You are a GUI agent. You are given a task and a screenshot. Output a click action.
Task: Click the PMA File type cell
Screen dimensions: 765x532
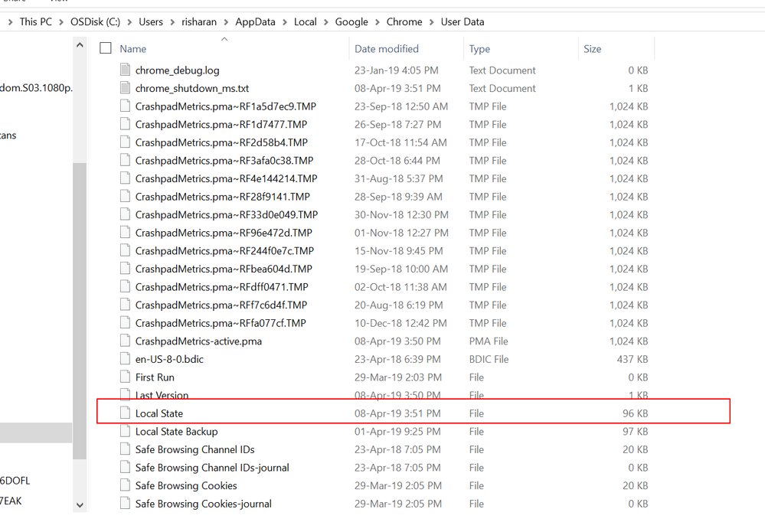tap(489, 341)
